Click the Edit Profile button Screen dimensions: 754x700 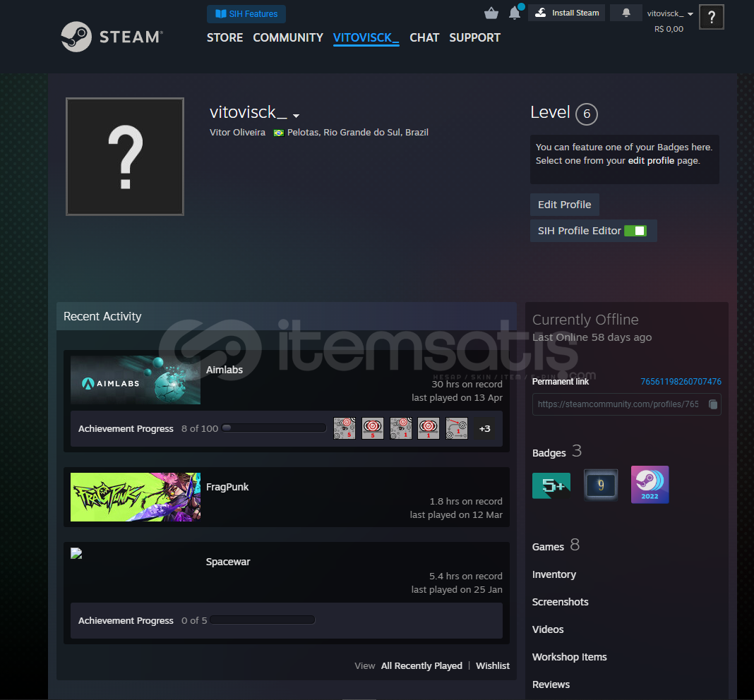tap(565, 205)
